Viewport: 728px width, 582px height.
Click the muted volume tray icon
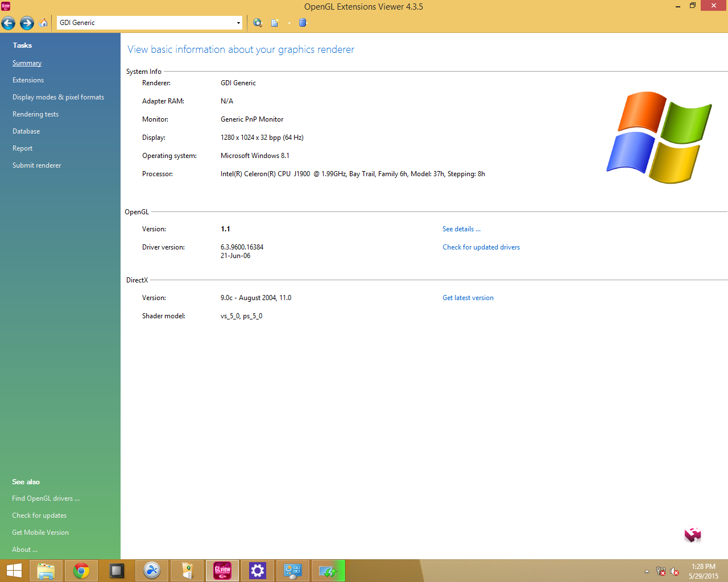(675, 571)
